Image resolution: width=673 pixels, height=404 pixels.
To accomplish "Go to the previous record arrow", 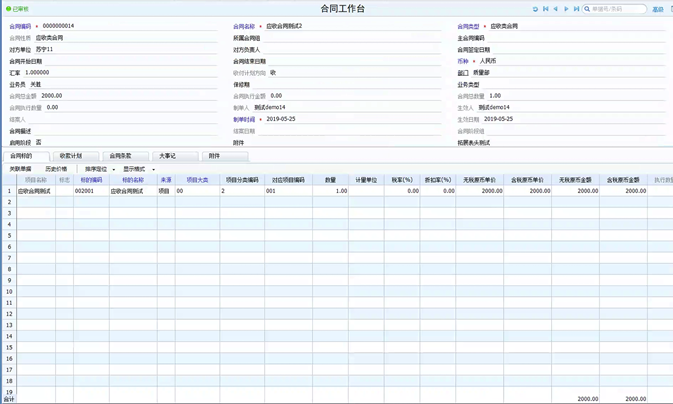I will pos(556,9).
